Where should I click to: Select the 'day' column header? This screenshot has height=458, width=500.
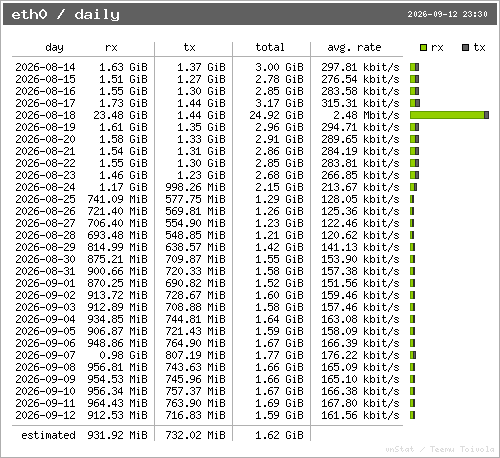54,47
